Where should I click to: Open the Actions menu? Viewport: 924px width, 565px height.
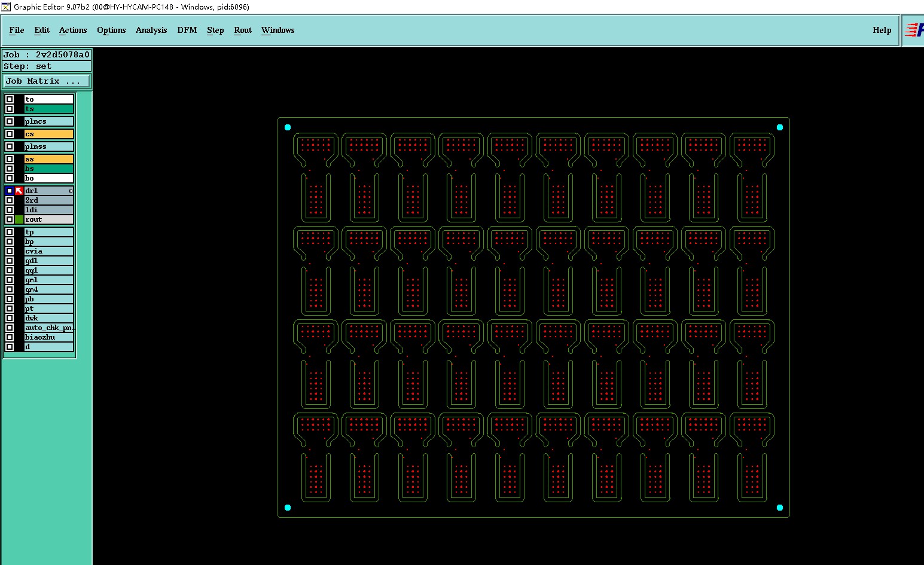tap(73, 30)
